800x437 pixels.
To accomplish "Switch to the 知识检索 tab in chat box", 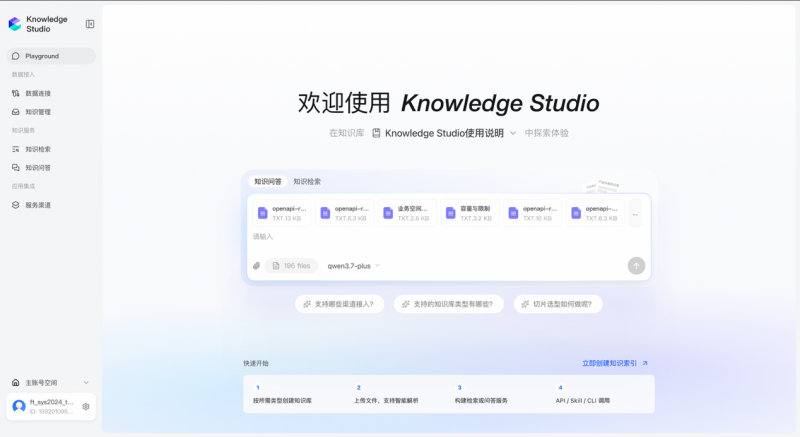I will 307,182.
